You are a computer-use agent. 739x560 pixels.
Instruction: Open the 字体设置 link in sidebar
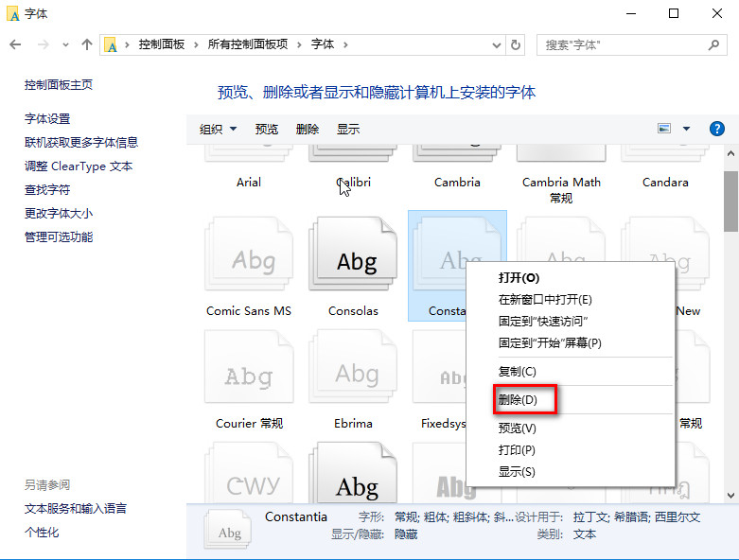coord(47,119)
